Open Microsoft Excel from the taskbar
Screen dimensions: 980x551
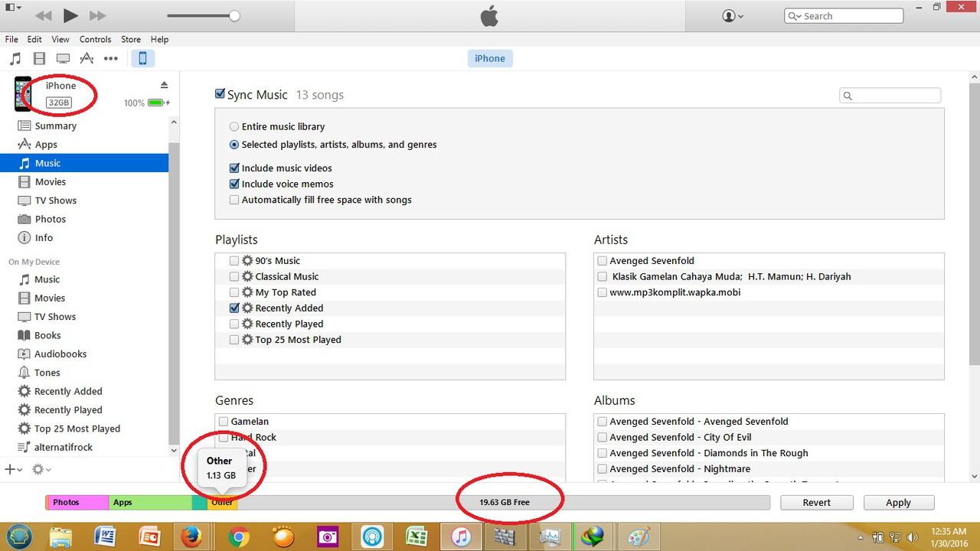point(416,536)
